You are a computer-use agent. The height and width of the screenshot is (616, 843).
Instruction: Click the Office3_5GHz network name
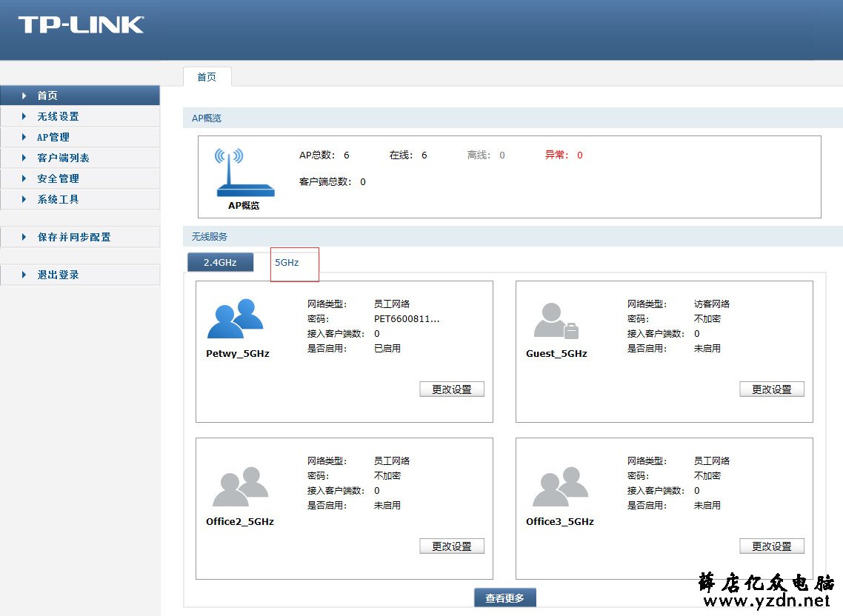pos(560,521)
